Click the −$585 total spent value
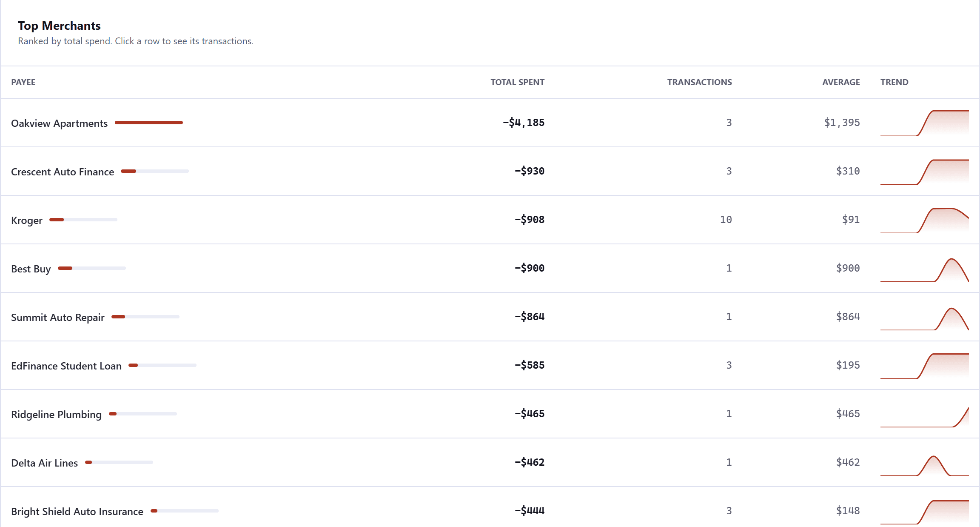This screenshot has width=980, height=527. [x=530, y=365]
